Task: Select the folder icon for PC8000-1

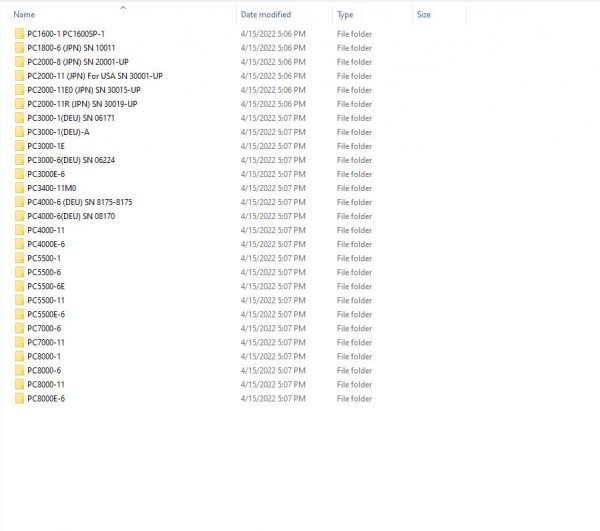Action: pyautogui.click(x=20, y=357)
